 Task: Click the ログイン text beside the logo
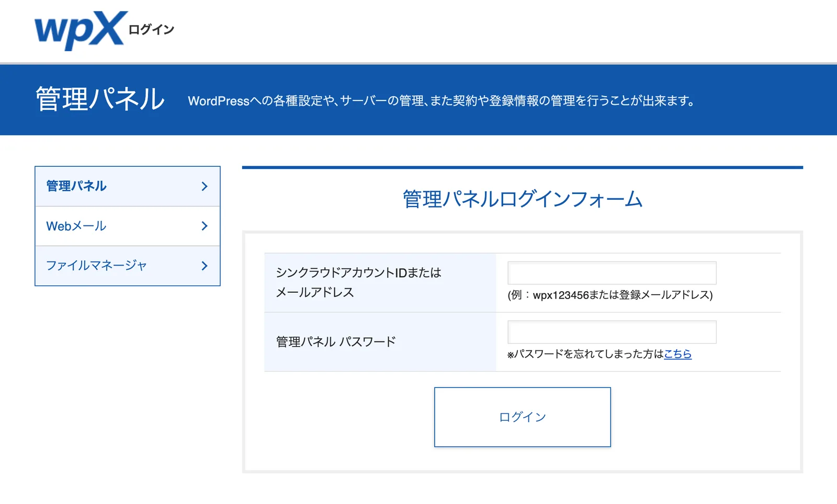[x=151, y=30]
